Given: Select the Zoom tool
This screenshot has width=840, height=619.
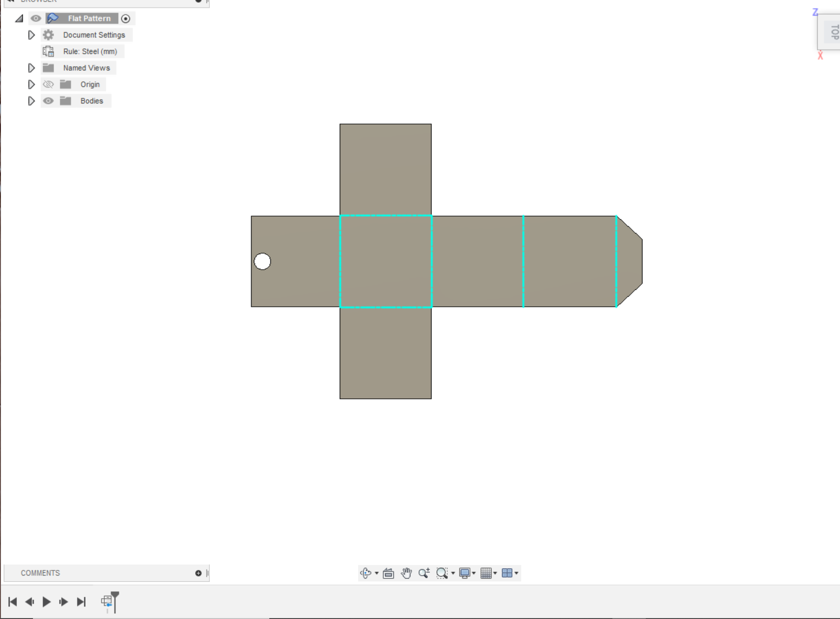Looking at the screenshot, I should [x=424, y=573].
